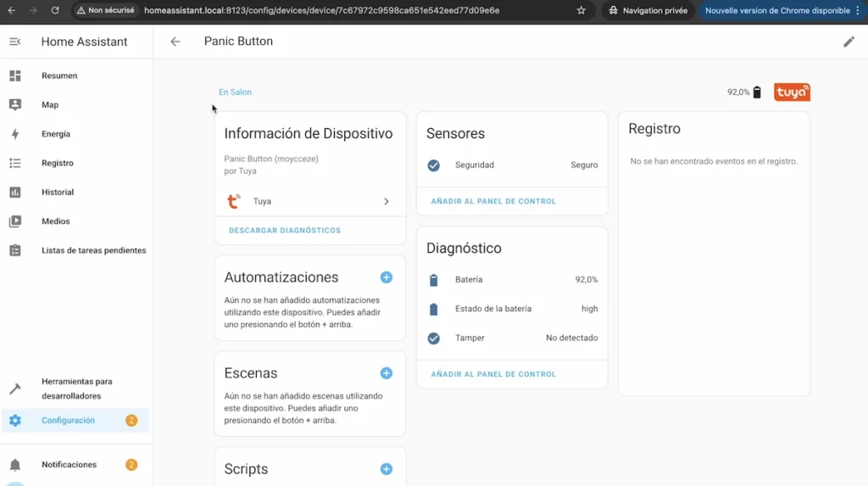Bookmark page with the star icon

[x=581, y=10]
